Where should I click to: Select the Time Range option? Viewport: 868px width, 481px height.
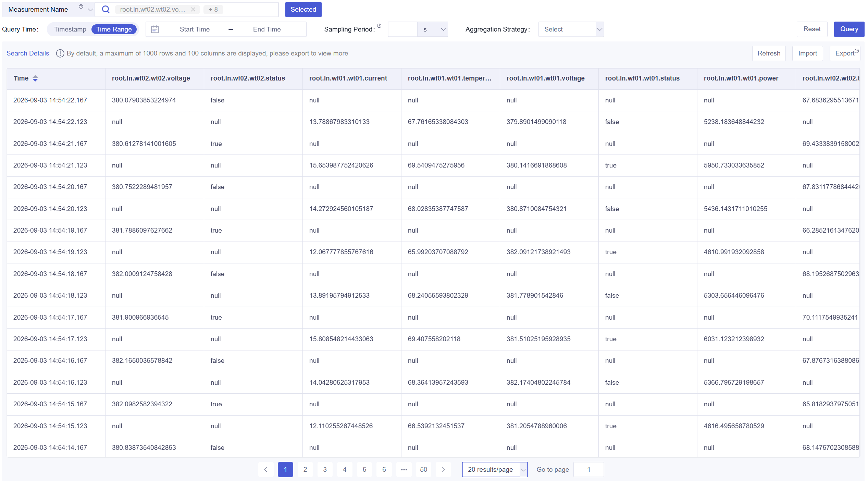point(114,29)
